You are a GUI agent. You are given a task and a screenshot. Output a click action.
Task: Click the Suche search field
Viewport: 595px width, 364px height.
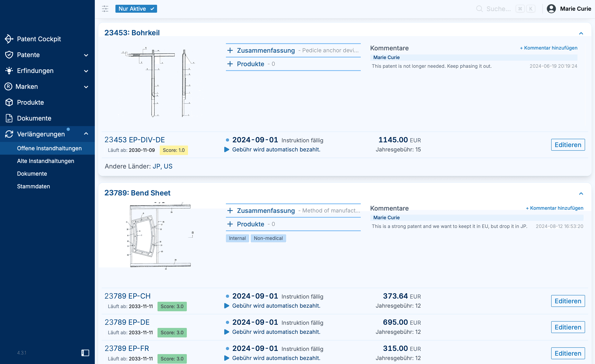(x=498, y=9)
